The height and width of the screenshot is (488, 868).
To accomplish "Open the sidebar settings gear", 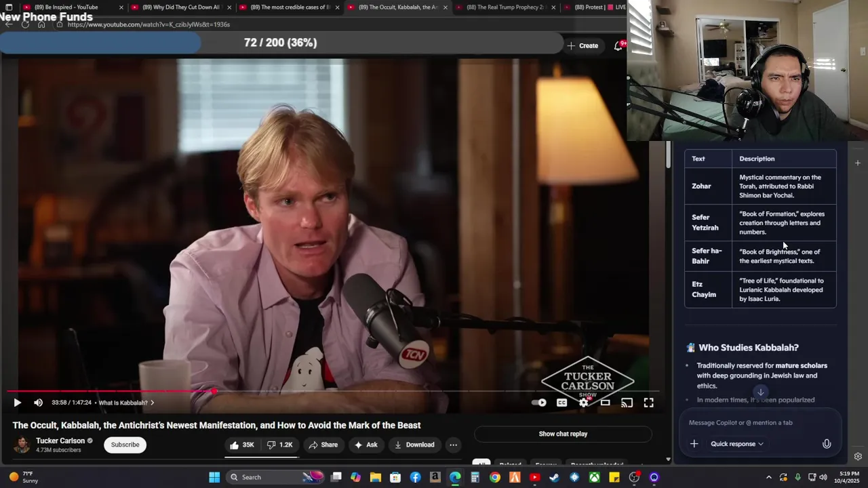I will (858, 457).
